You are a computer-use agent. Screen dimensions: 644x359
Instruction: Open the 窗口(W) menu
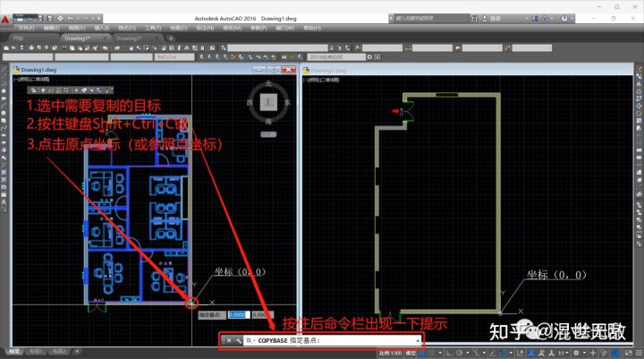(x=285, y=28)
